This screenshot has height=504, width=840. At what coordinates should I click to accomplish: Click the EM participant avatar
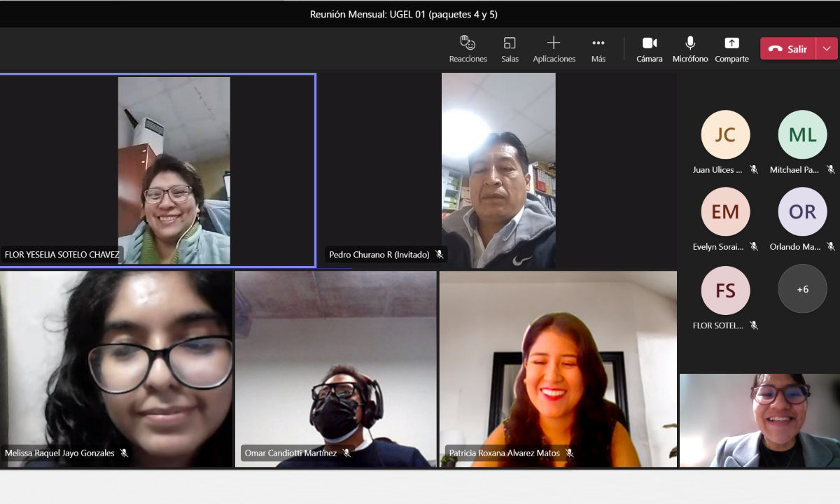(x=725, y=211)
